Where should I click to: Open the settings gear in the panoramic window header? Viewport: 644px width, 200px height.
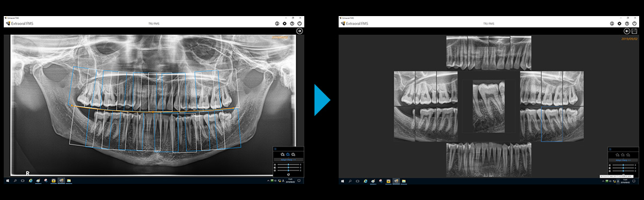[x=284, y=24]
